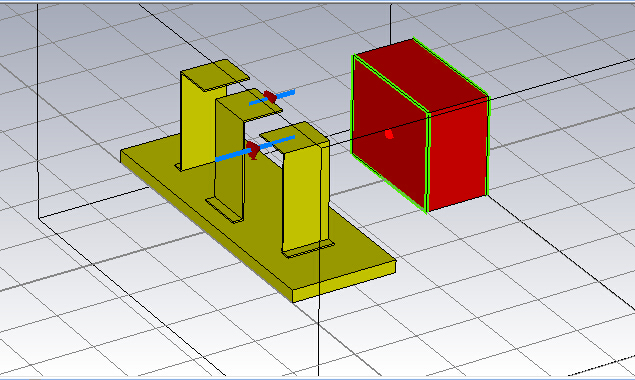Pick the foot of the right bracket on the plate
Screen dimensions: 635x380
[x=308, y=249]
